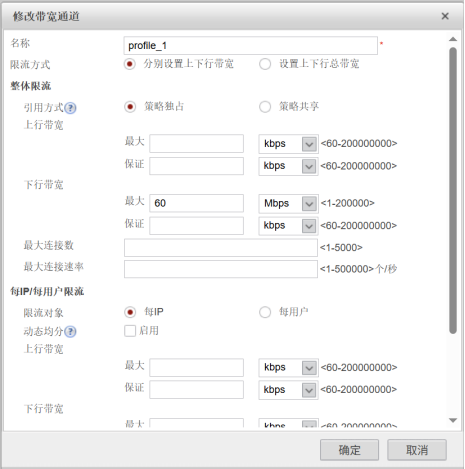The image size is (465, 469).
Task: Click the <1-500000>个/秒 hint text
Action: [x=358, y=269]
